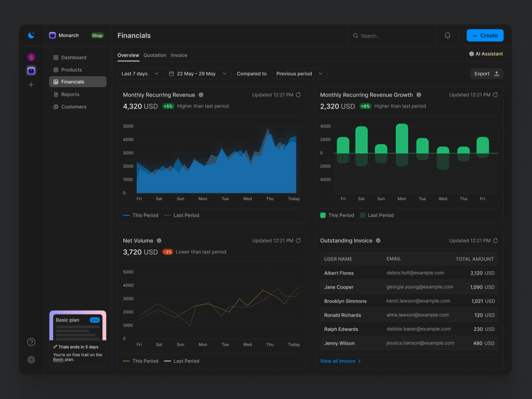Click the TOTAL AMOUNT column header

pos(475,259)
